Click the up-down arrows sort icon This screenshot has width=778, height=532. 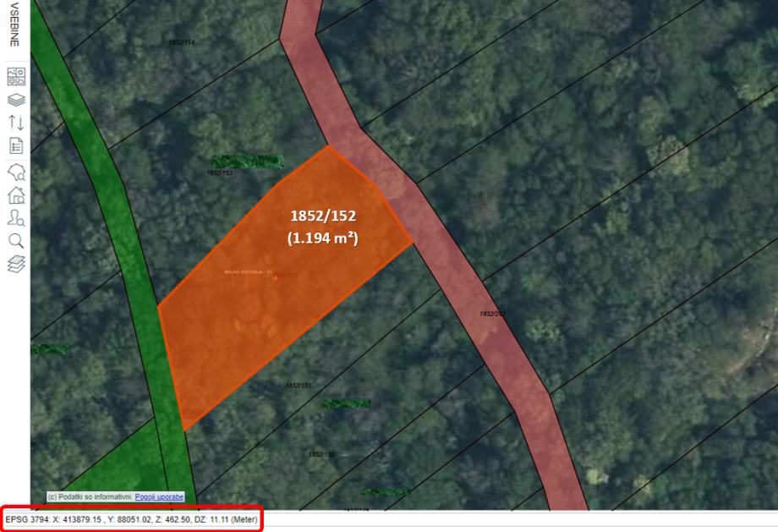coord(16,123)
